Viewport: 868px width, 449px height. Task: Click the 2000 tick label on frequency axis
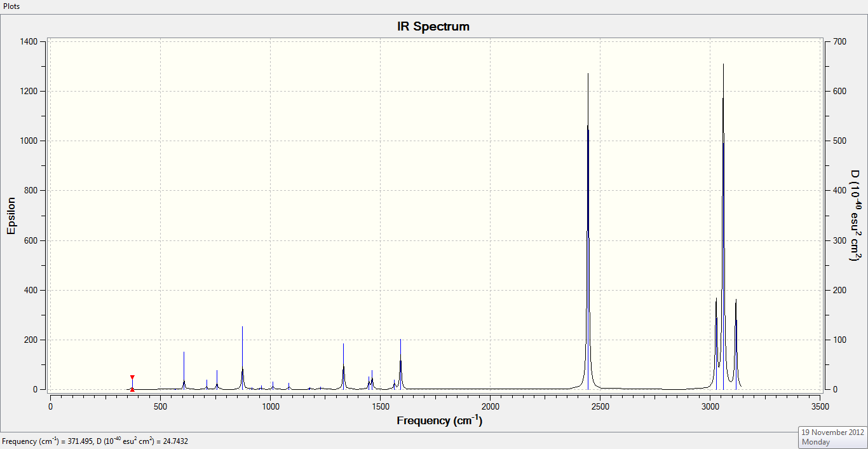490,406
